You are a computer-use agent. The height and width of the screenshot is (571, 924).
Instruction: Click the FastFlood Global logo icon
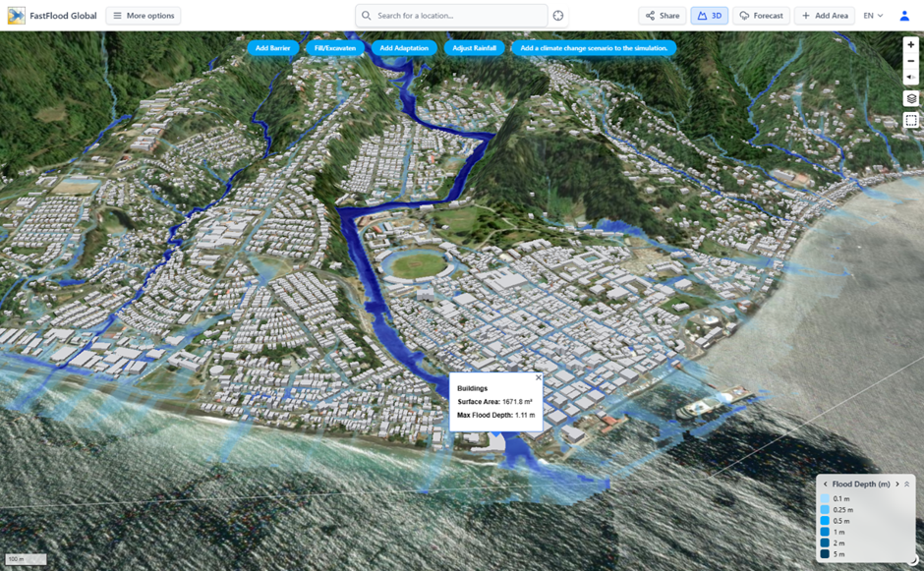(17, 16)
